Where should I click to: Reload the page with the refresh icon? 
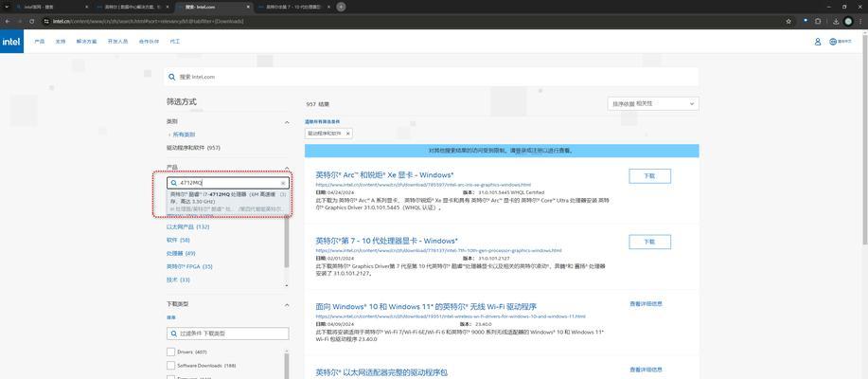[x=31, y=21]
